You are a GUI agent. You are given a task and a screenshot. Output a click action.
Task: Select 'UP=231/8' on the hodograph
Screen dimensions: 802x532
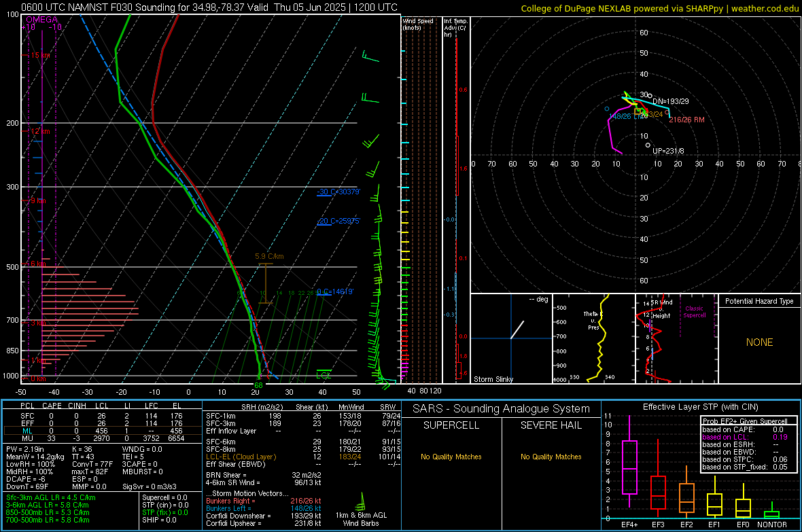[x=668, y=151]
